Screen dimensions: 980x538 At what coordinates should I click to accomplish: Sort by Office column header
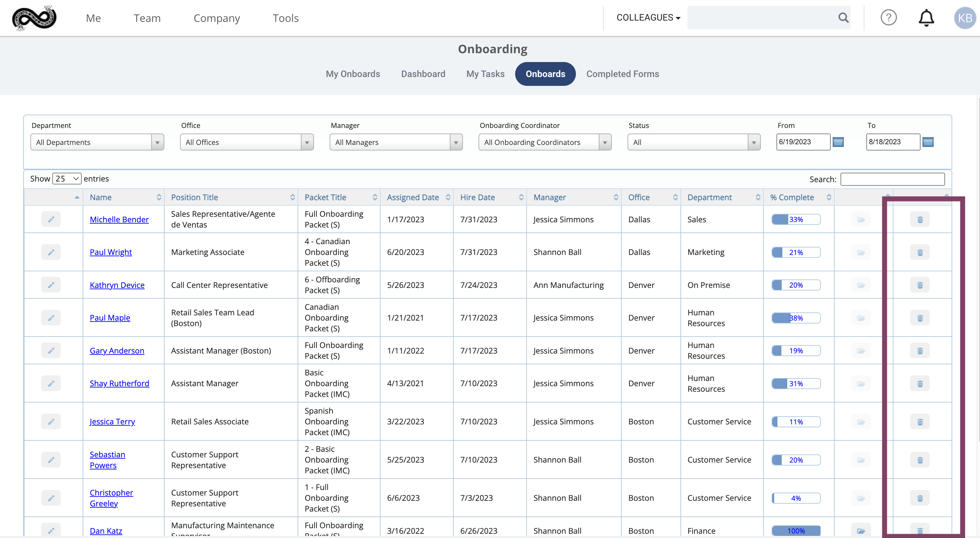pos(651,197)
